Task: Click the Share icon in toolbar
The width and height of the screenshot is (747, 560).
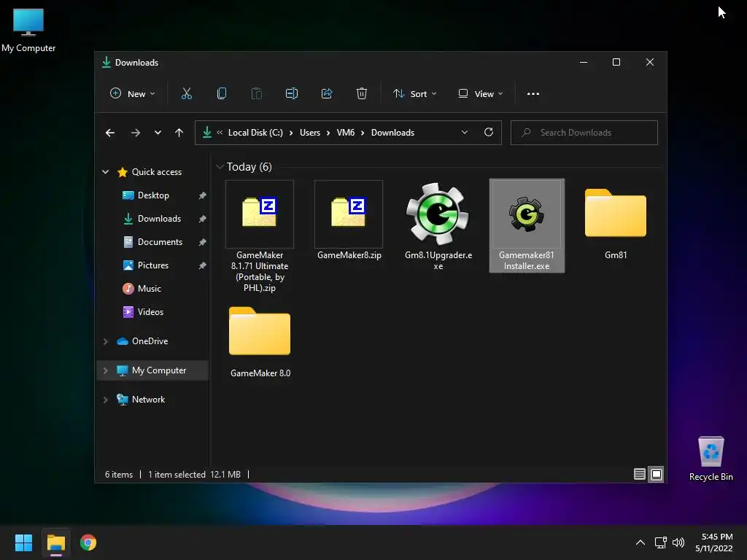Action: [x=327, y=94]
